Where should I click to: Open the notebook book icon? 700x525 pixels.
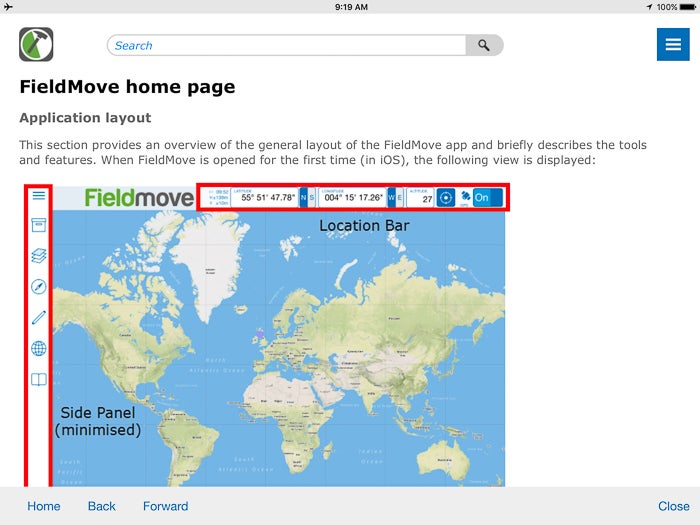[39, 380]
